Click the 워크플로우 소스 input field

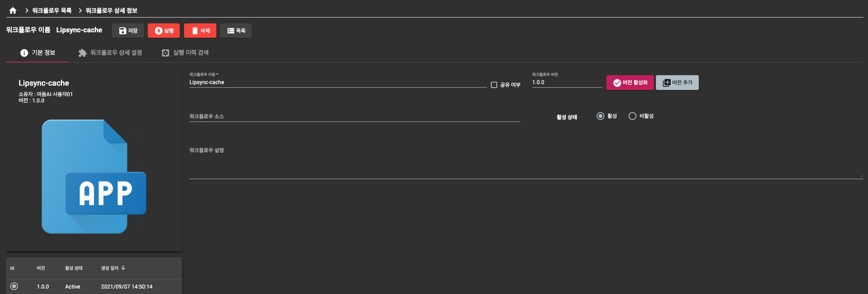[355, 116]
